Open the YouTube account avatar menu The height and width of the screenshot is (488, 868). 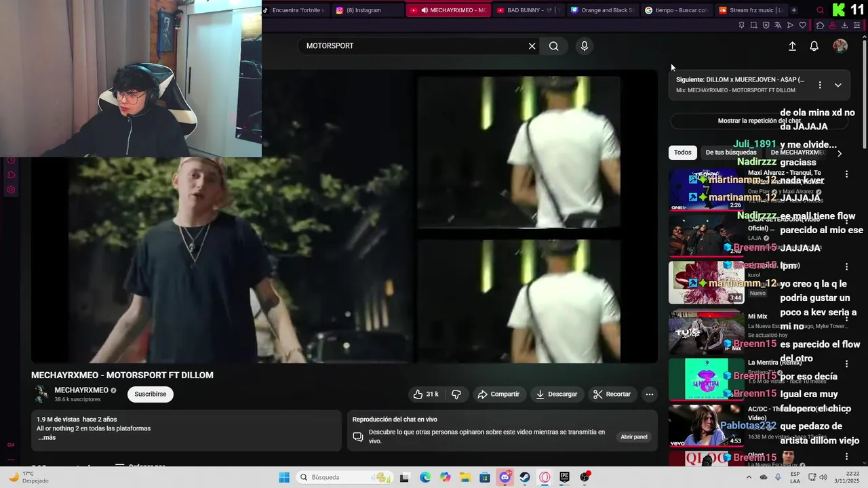[840, 46]
